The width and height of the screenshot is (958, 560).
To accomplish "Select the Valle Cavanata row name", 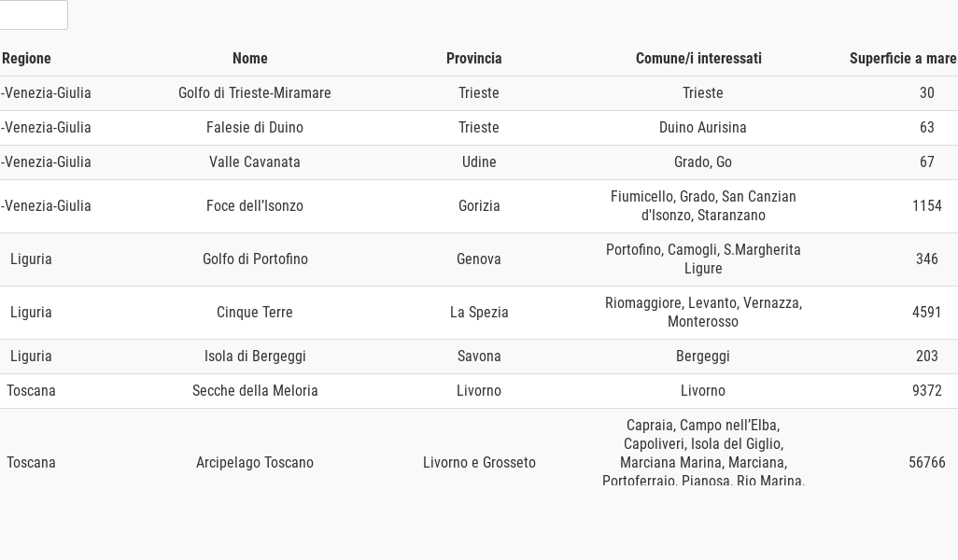I will coord(255,162).
